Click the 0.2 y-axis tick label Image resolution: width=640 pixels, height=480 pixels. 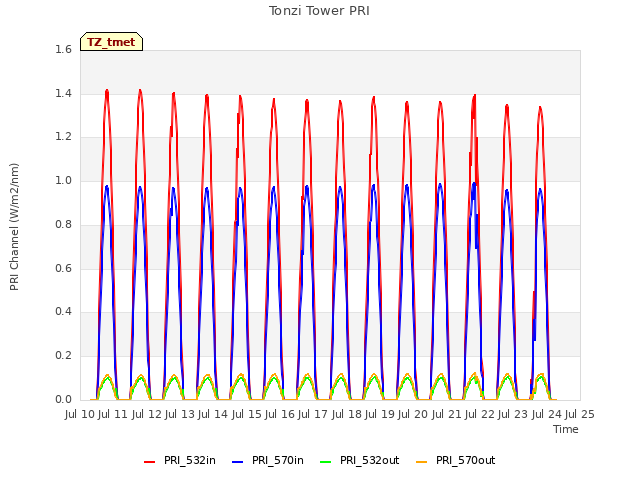point(63,356)
